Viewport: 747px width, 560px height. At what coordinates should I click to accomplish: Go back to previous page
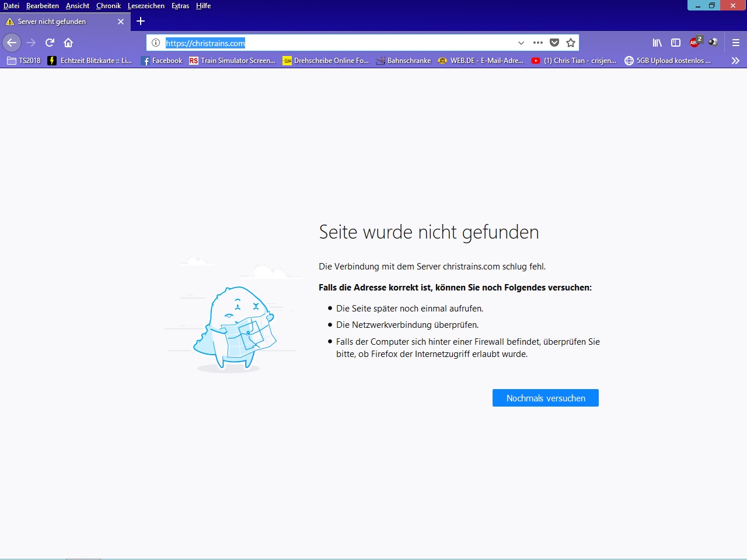click(x=12, y=43)
